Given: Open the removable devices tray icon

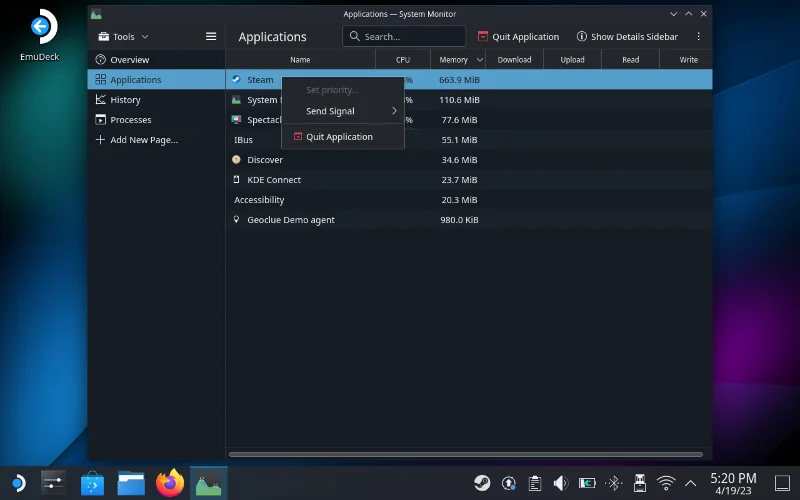Looking at the screenshot, I should pos(640,483).
